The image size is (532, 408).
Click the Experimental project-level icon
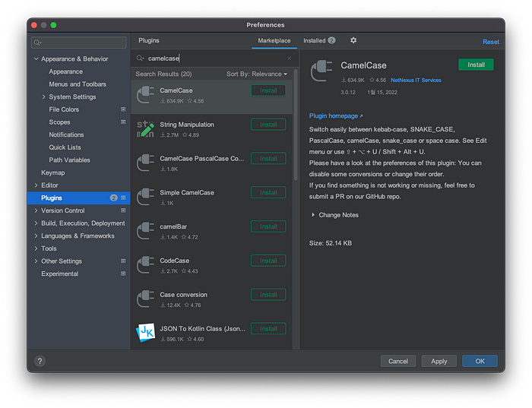(x=123, y=274)
